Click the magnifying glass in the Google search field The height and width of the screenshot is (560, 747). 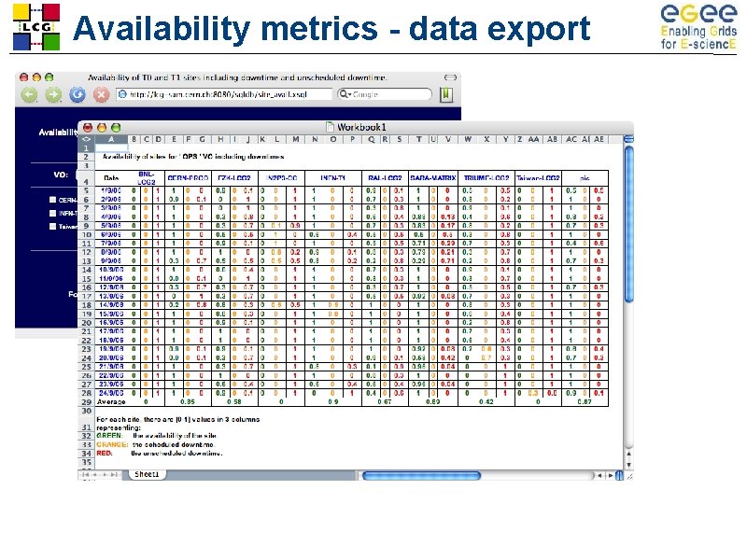(x=343, y=93)
